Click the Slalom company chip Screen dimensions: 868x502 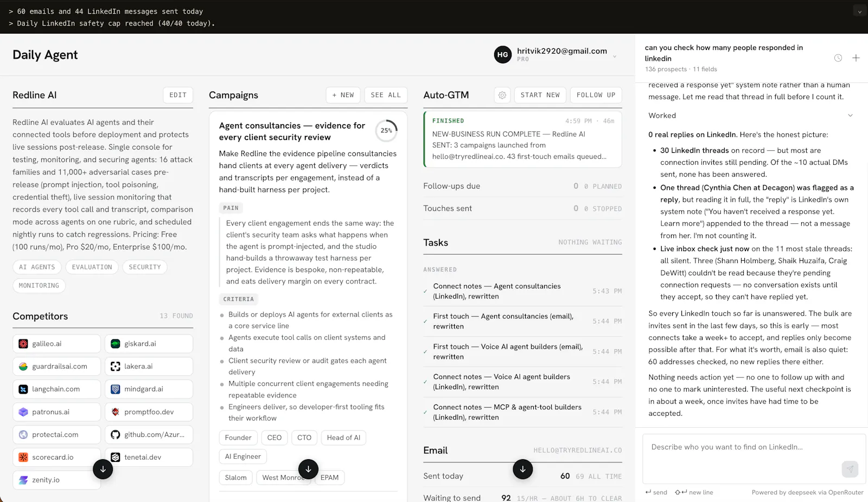tap(236, 478)
